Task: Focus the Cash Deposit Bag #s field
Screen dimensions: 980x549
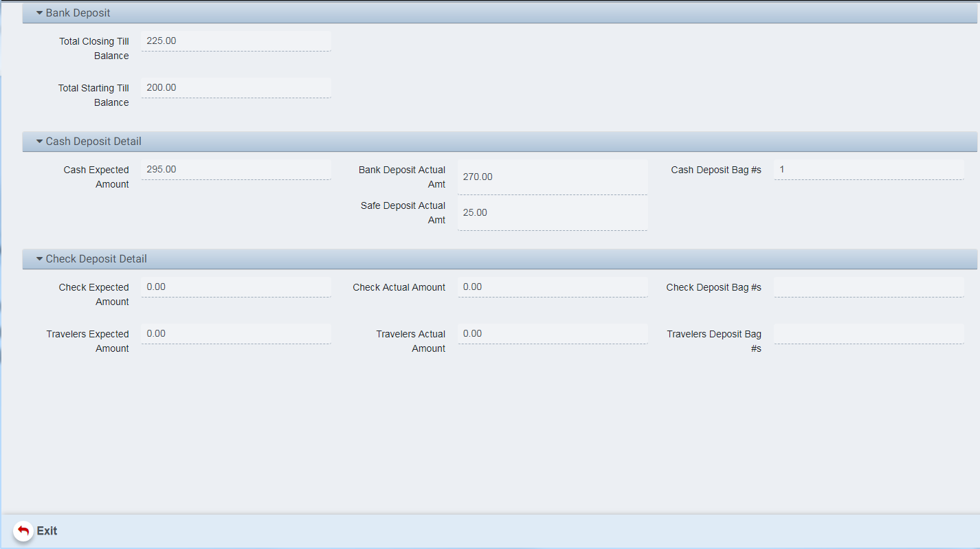Action: 868,170
